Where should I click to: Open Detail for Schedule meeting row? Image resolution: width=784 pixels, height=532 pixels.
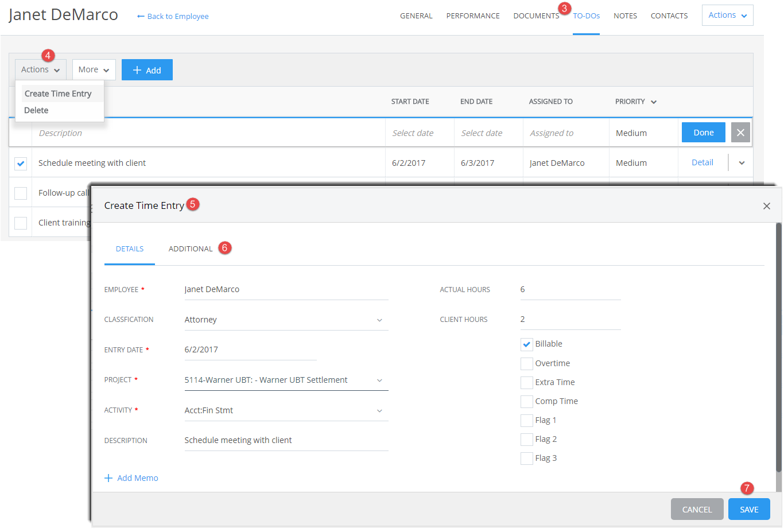703,162
